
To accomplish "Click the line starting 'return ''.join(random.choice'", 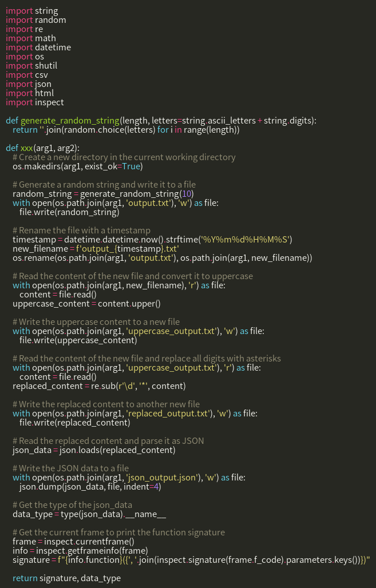I will point(126,130).
